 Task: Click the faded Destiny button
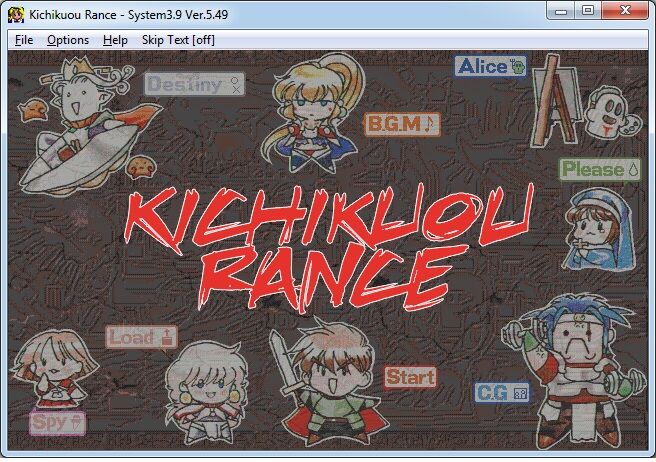(195, 84)
